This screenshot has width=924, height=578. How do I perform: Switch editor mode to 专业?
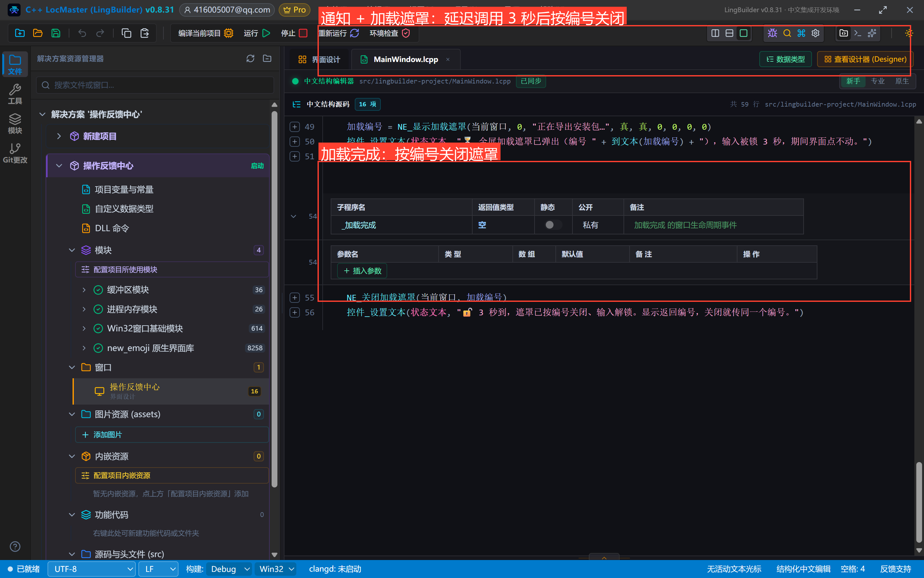(x=878, y=81)
